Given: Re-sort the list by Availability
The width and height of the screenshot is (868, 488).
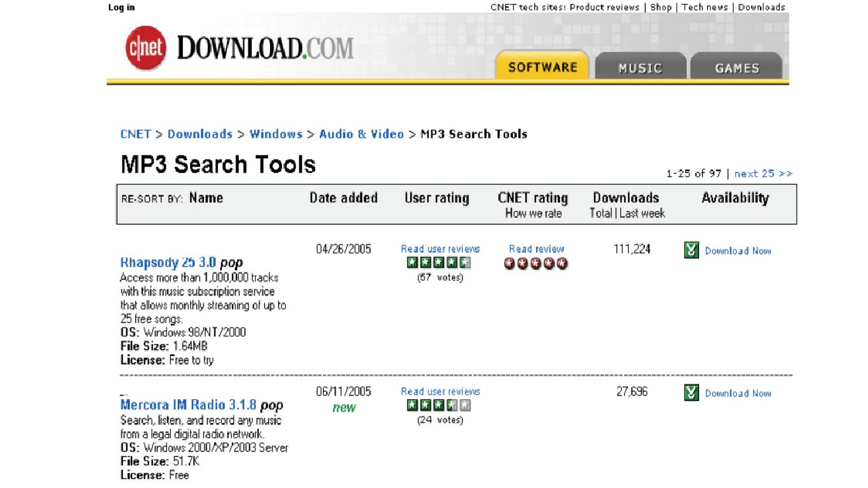Looking at the screenshot, I should point(735,198).
